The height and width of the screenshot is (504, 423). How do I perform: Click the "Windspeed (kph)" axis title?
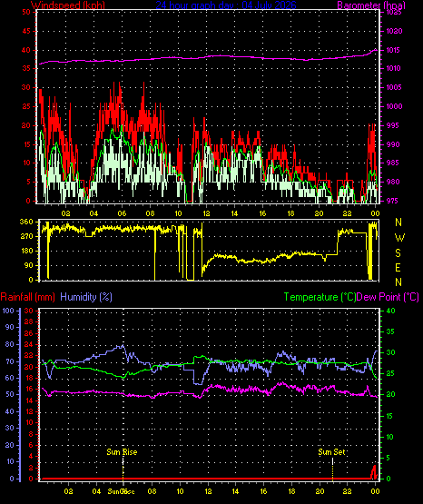point(68,5)
